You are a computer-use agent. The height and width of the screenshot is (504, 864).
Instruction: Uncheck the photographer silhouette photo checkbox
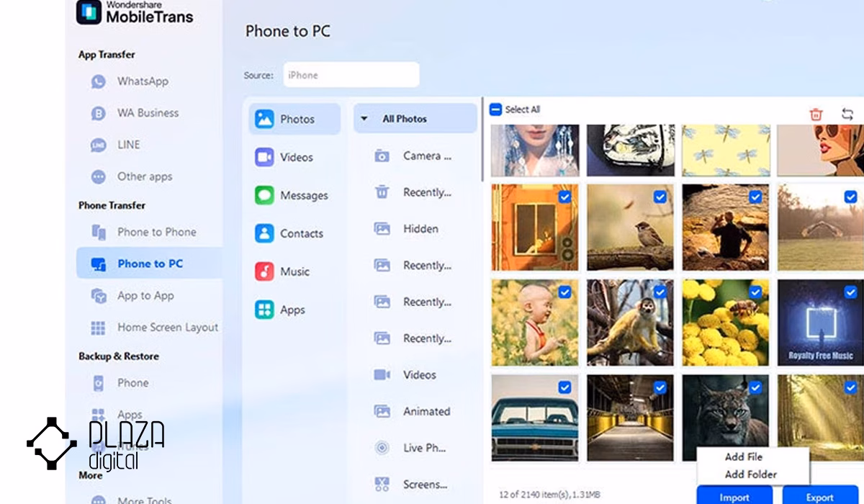755,197
